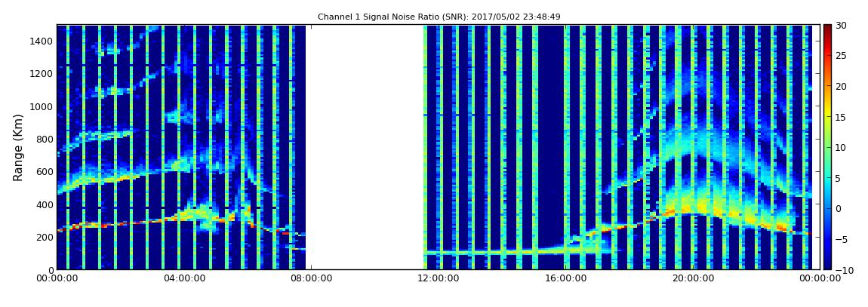This screenshot has width=868, height=307.
Task: Select the 'Range (Km)' y-axis label
Action: [x=18, y=147]
